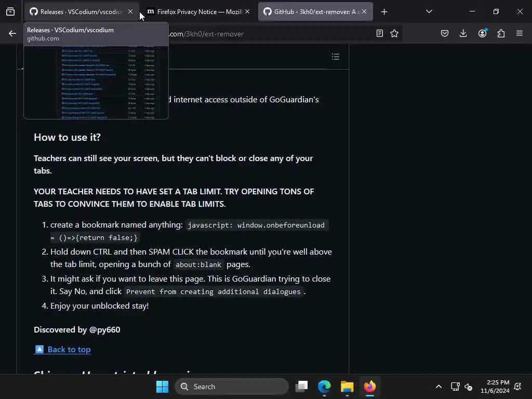Click the Firefox taskbar icon

(x=370, y=387)
